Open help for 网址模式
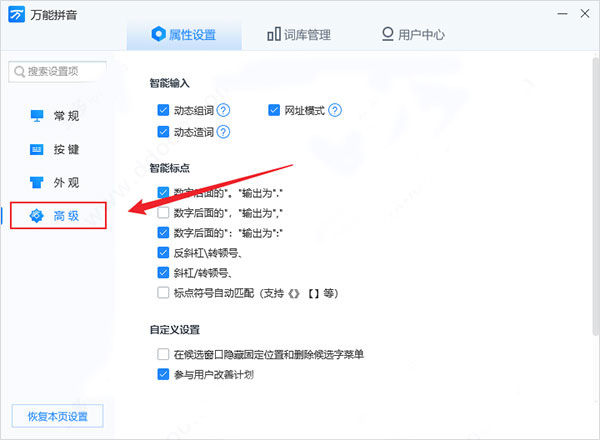The height and width of the screenshot is (440, 600). tap(335, 111)
